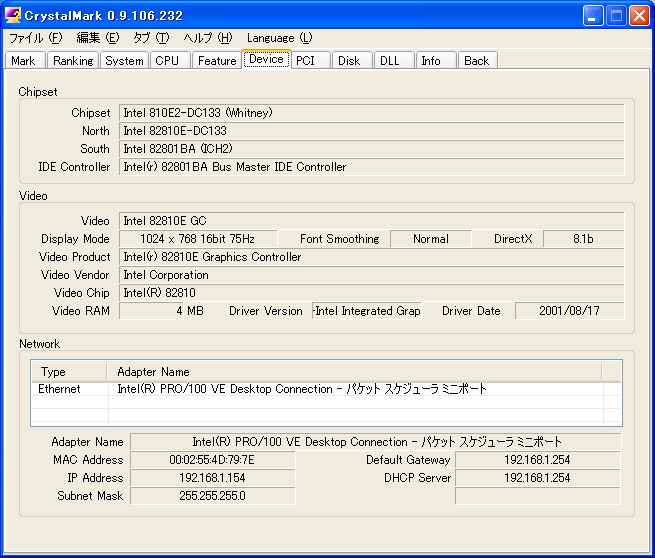The width and height of the screenshot is (655, 558).
Task: Click the Driver Date value 2001/08/17
Action: tap(569, 311)
